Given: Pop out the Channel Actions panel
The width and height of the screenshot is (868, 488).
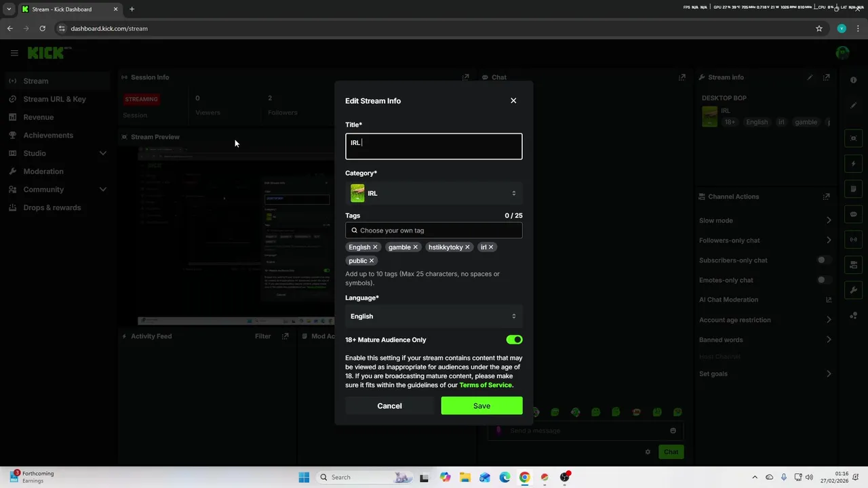Looking at the screenshot, I should click(826, 197).
